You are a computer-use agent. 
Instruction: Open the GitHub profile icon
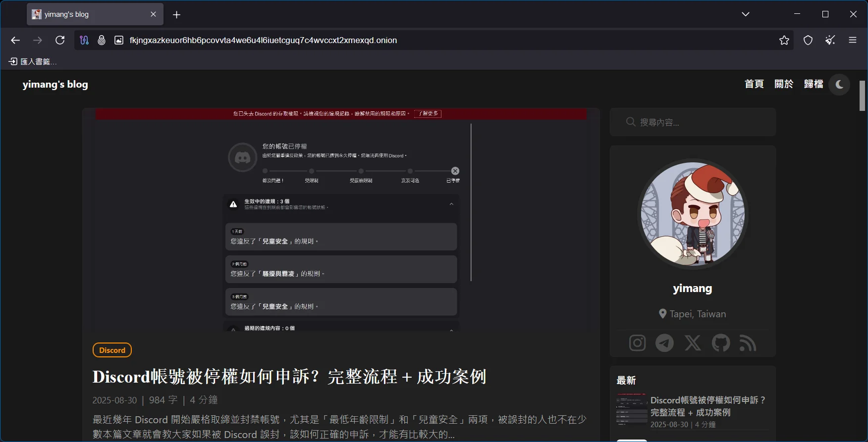[721, 343]
